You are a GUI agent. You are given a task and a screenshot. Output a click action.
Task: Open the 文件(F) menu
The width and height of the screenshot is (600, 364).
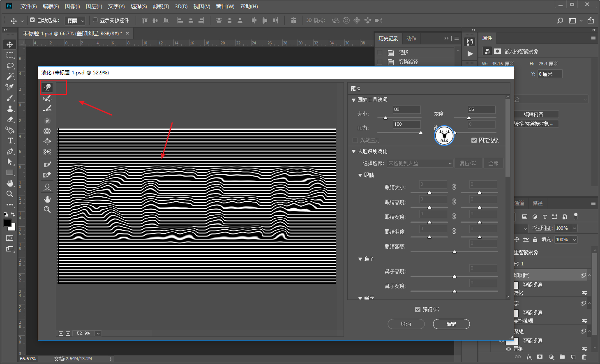click(x=29, y=6)
